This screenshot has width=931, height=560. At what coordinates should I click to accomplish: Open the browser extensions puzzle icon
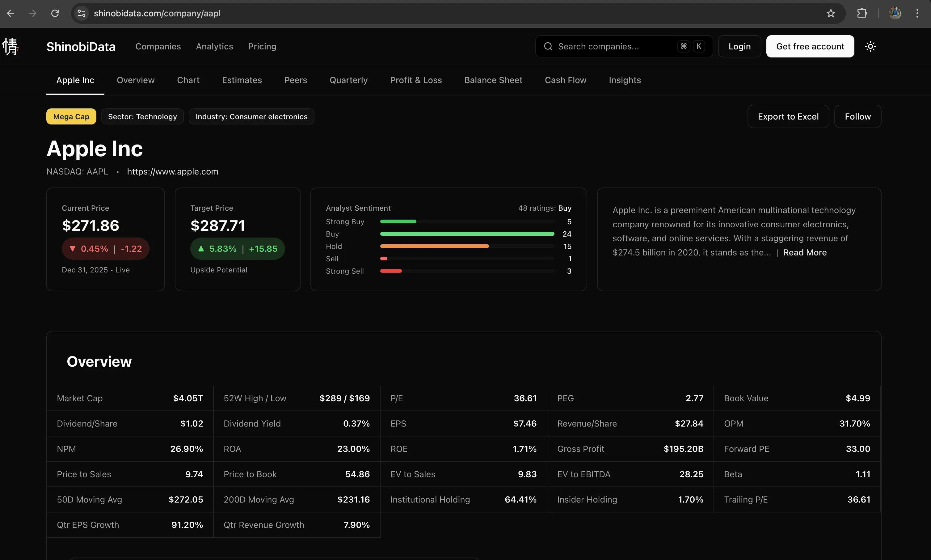[x=862, y=14]
